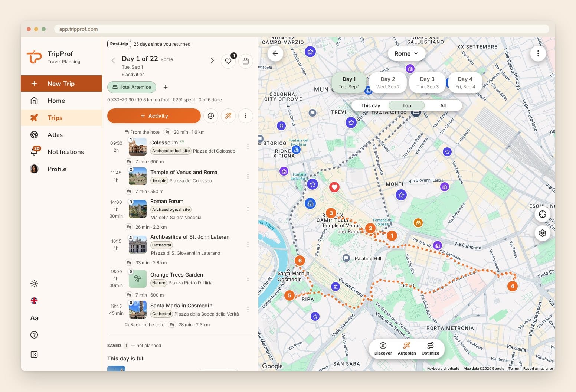Select the 'All' map filter

coord(443,105)
